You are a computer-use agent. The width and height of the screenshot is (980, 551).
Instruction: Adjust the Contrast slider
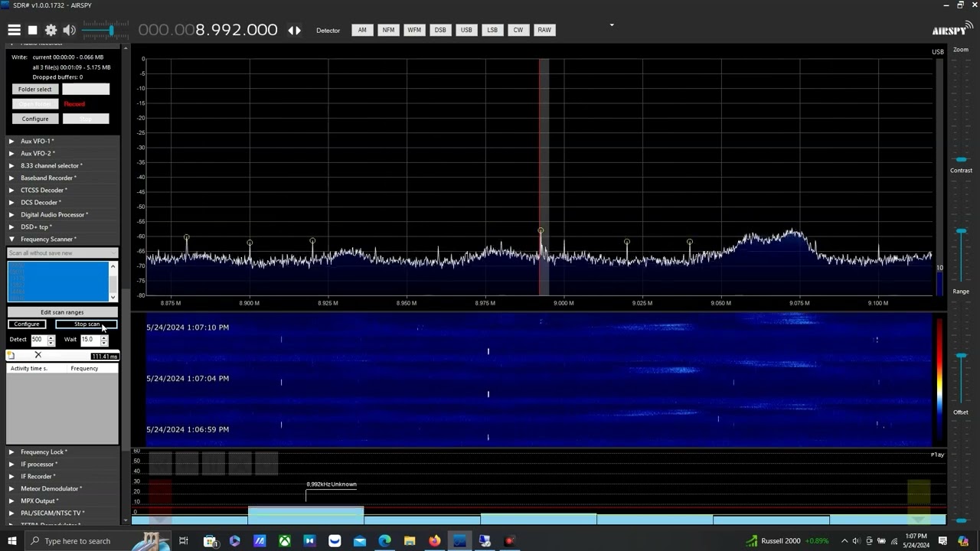coord(961,230)
